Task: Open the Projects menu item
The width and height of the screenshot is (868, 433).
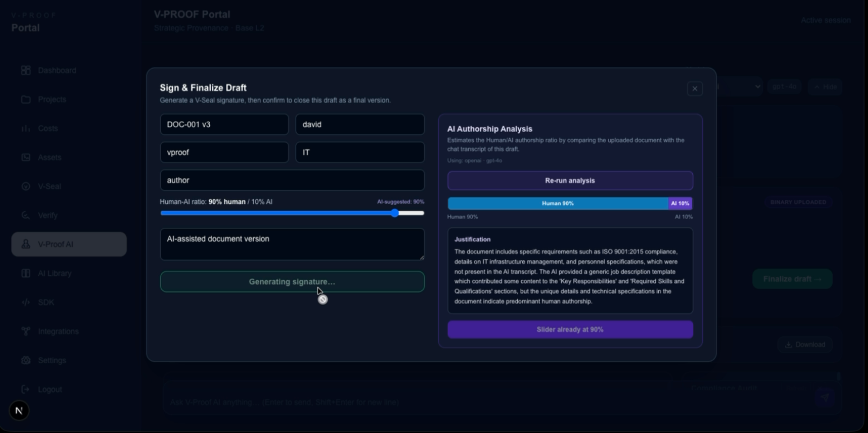Action: 69,99
